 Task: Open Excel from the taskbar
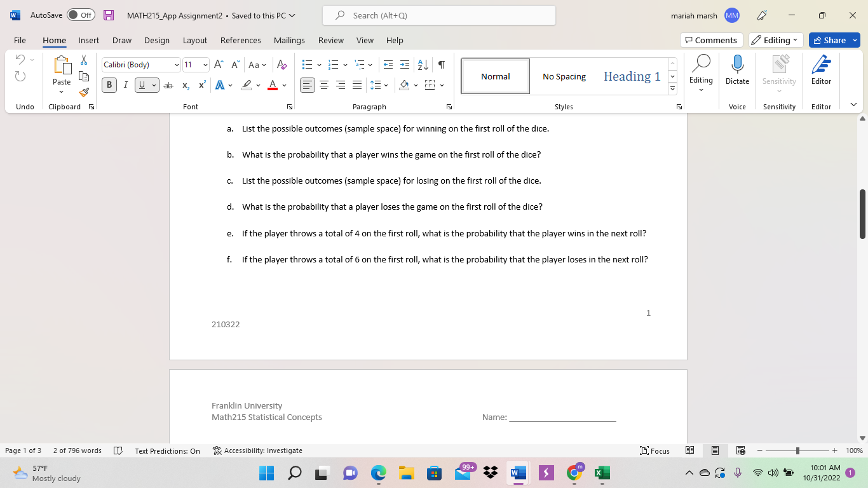(x=601, y=473)
